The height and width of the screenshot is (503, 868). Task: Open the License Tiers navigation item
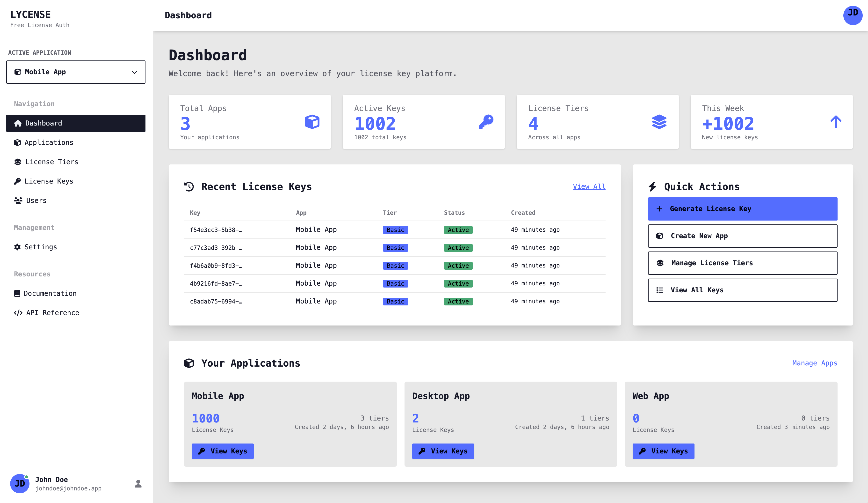point(52,162)
